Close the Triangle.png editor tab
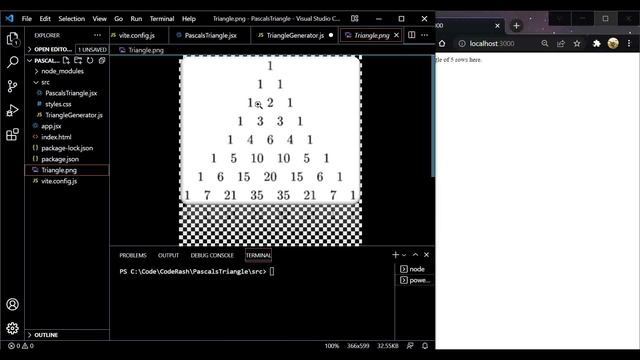Image resolution: width=640 pixels, height=360 pixels. click(x=396, y=35)
